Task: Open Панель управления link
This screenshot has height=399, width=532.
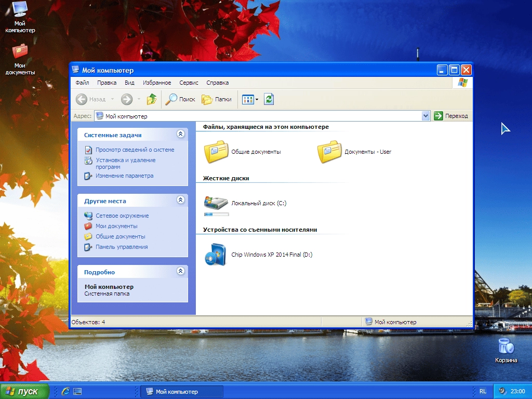Action: tap(122, 247)
